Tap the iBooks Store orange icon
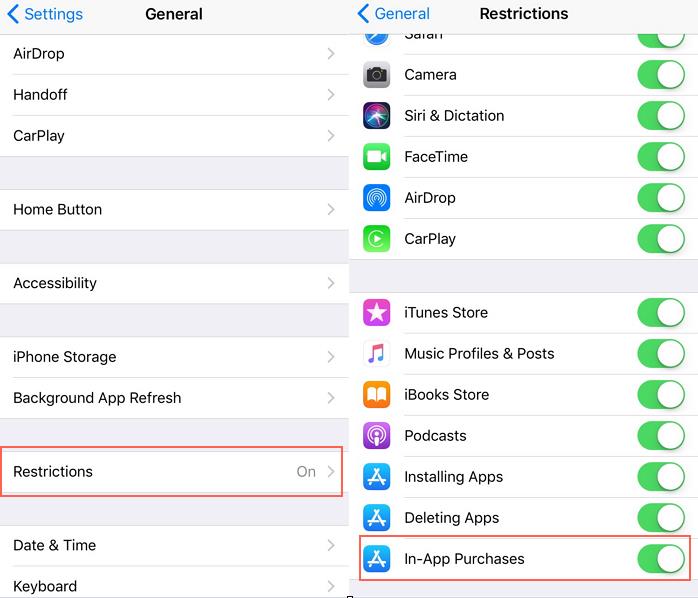Viewport: 698px width, 598px height. (376, 395)
